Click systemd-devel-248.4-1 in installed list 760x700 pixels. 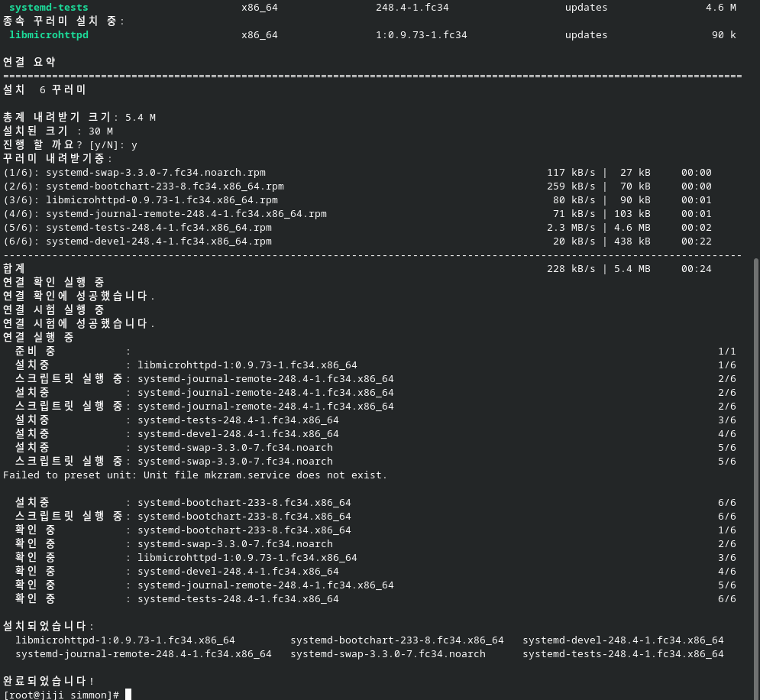[623, 640]
